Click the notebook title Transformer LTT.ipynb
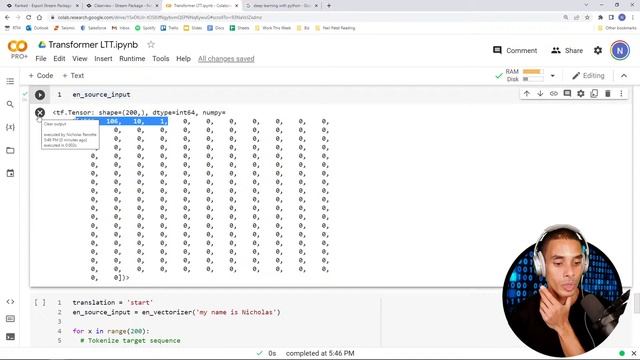The width and height of the screenshot is (640, 360). point(93,44)
